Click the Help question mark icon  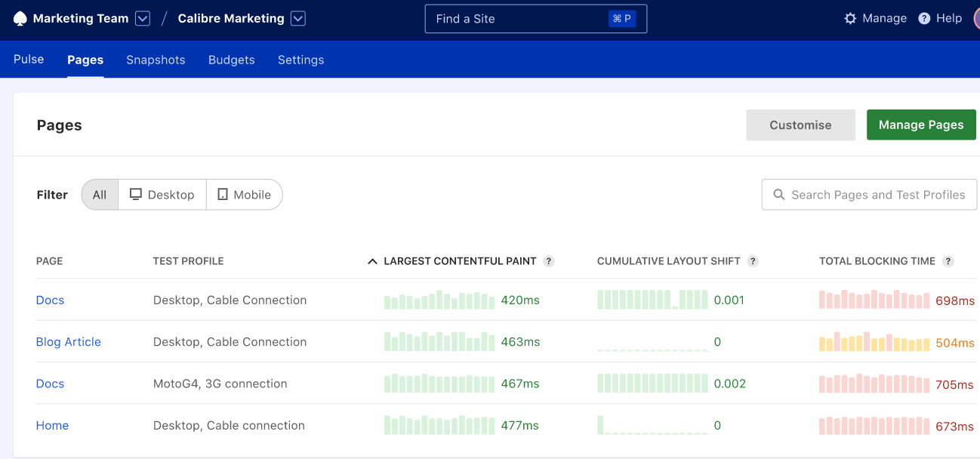(x=923, y=18)
